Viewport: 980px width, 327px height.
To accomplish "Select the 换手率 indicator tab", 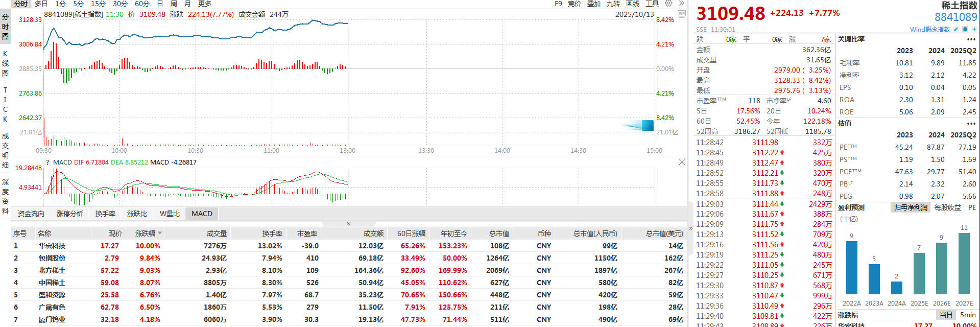I will coord(105,214).
